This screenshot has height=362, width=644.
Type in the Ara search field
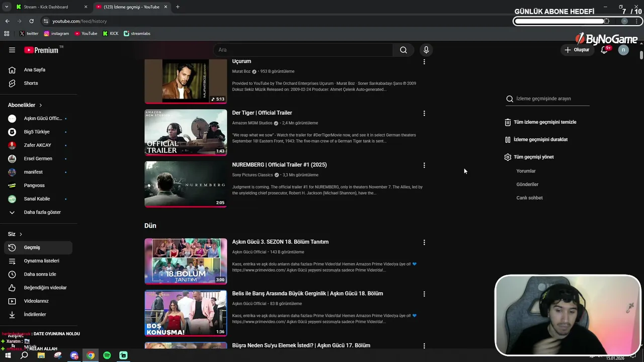coord(303,50)
